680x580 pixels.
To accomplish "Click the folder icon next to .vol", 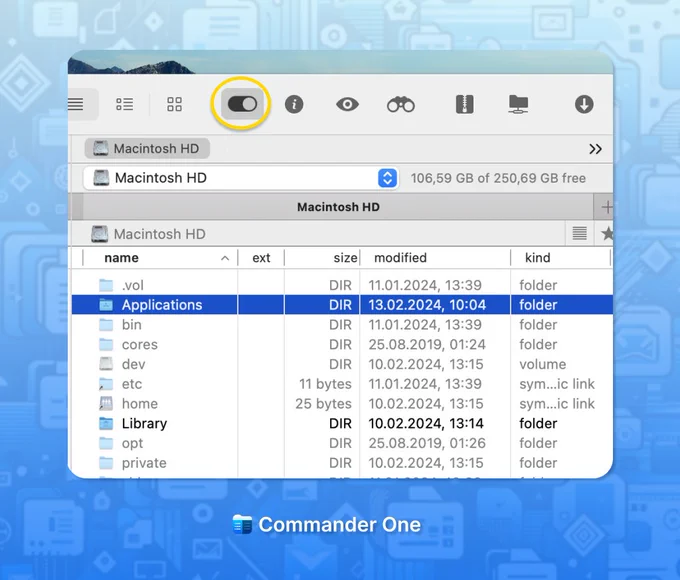I will point(106,285).
